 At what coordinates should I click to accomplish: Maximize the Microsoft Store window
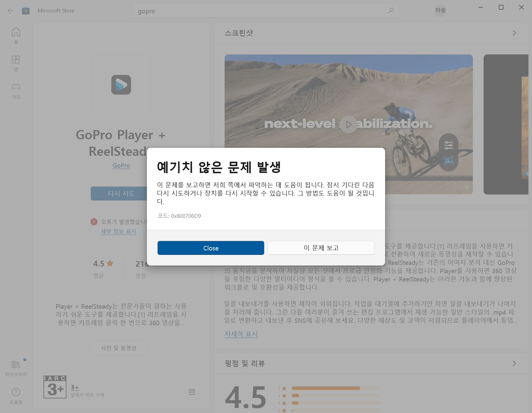[501, 7]
